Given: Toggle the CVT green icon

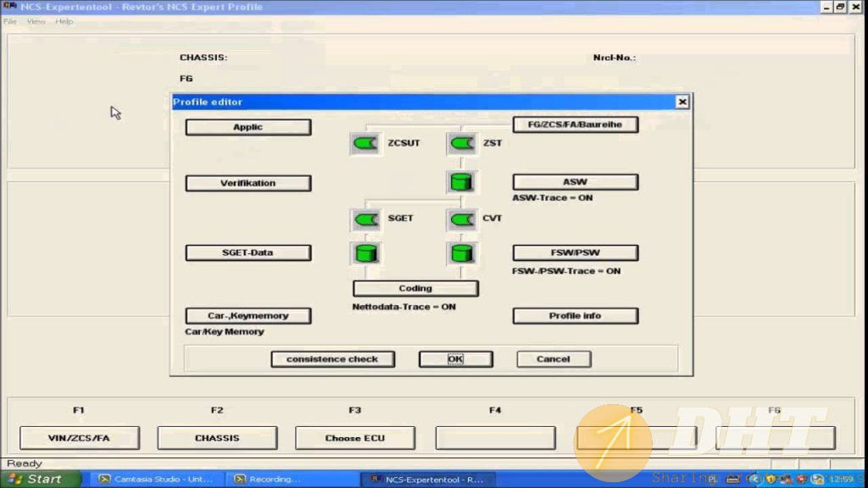Looking at the screenshot, I should tap(462, 219).
